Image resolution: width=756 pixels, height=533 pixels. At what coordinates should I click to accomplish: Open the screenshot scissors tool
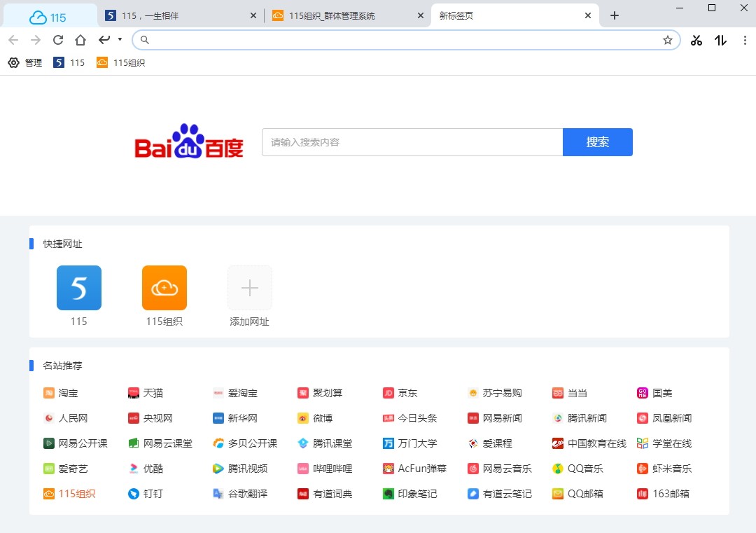point(696,41)
